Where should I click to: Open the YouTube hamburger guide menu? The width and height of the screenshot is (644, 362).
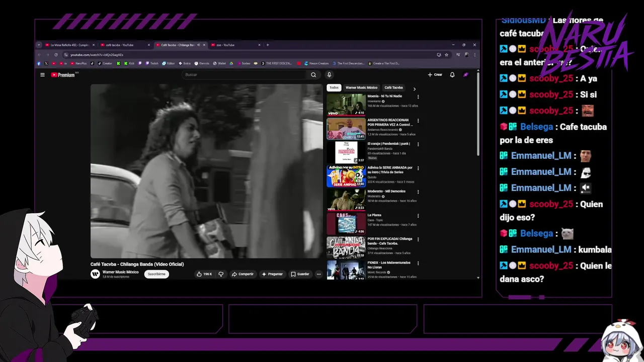[x=42, y=75]
